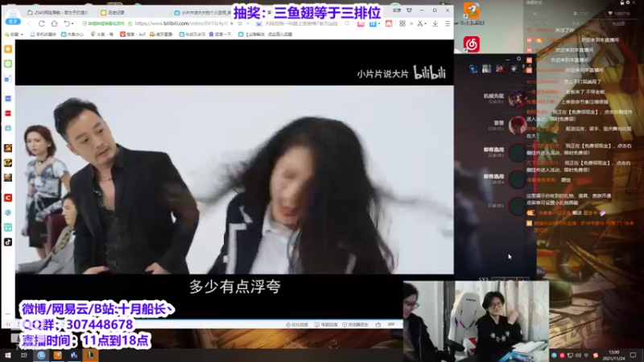Open the orange desktop shortcut icon
The height and width of the screenshot is (362, 644).
472,11
